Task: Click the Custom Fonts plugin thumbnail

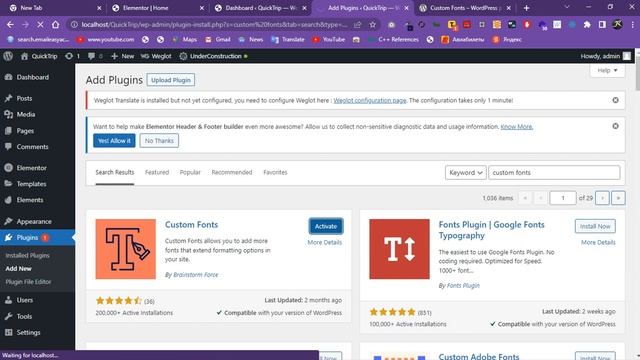Action: [x=126, y=249]
